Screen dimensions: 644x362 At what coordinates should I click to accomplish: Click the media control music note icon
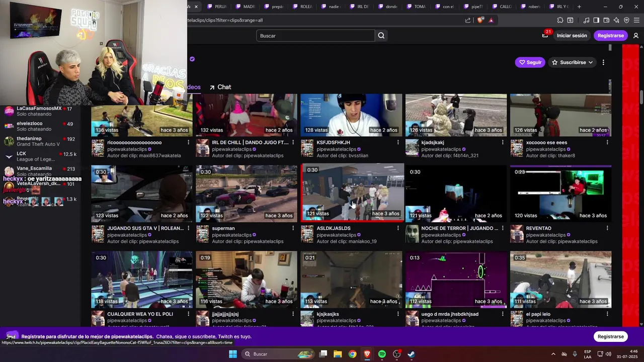[587, 20]
